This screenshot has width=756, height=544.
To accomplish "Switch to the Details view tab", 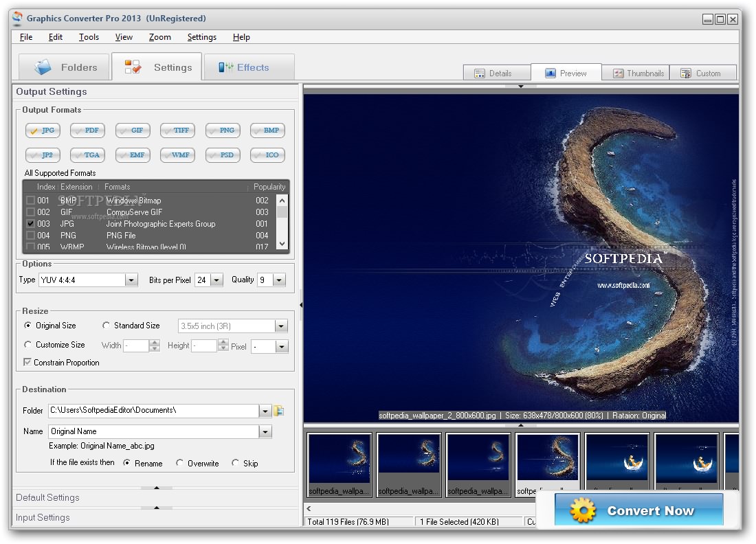I will (497, 73).
